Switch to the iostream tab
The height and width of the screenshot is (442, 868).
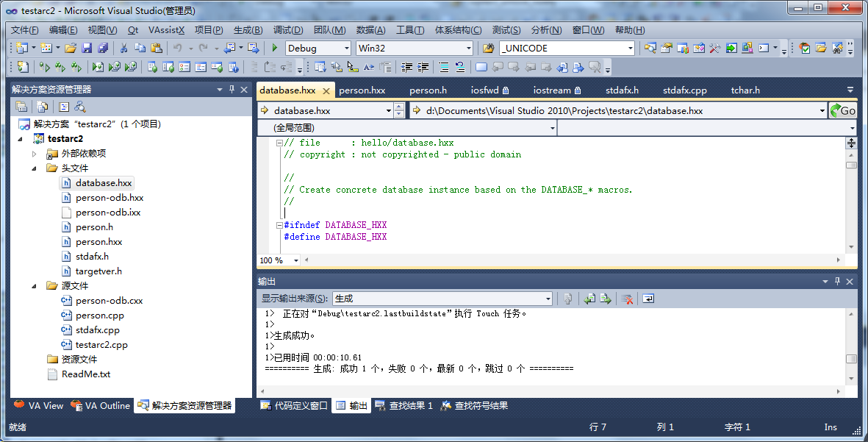pyautogui.click(x=556, y=90)
